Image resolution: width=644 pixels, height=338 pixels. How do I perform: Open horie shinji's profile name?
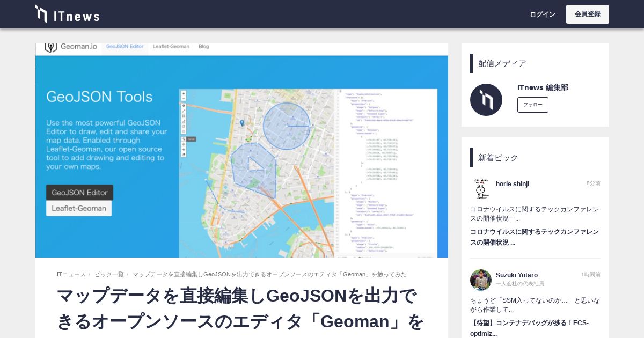[513, 184]
